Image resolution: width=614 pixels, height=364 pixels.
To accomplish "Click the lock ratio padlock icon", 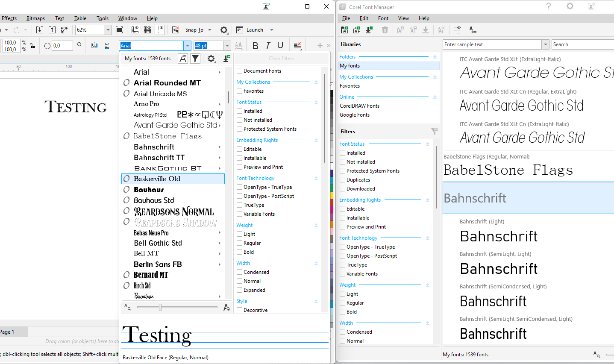I will (x=32, y=46).
